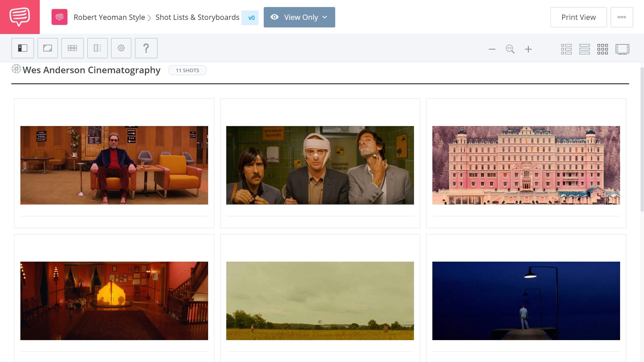Viewport: 644px width, 362px height.
Task: Toggle the sidebar panel icon
Action: coord(23,48)
